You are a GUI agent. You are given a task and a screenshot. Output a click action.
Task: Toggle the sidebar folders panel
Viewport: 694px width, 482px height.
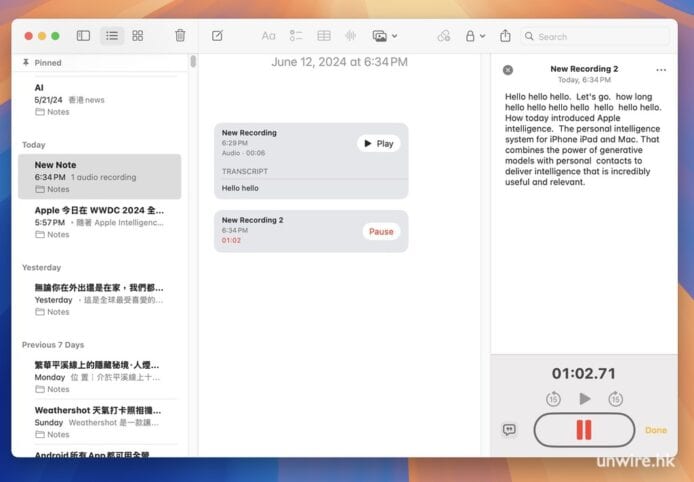click(x=83, y=36)
